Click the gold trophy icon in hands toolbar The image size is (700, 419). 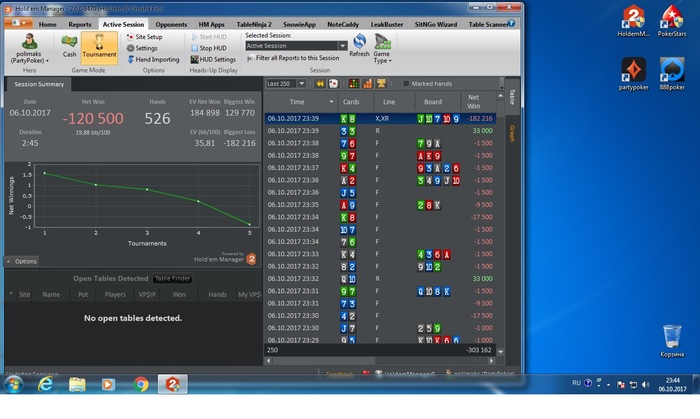(381, 83)
